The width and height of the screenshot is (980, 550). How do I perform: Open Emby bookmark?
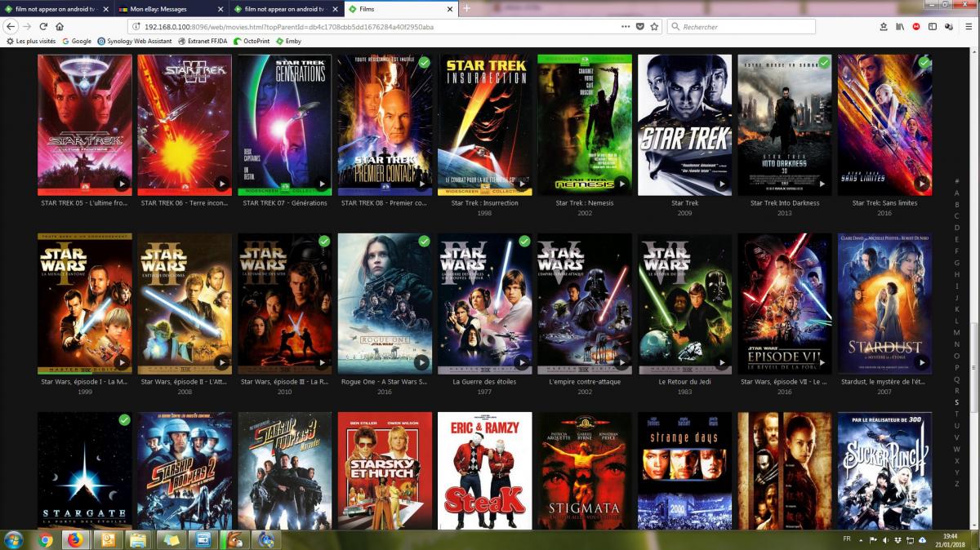[289, 41]
